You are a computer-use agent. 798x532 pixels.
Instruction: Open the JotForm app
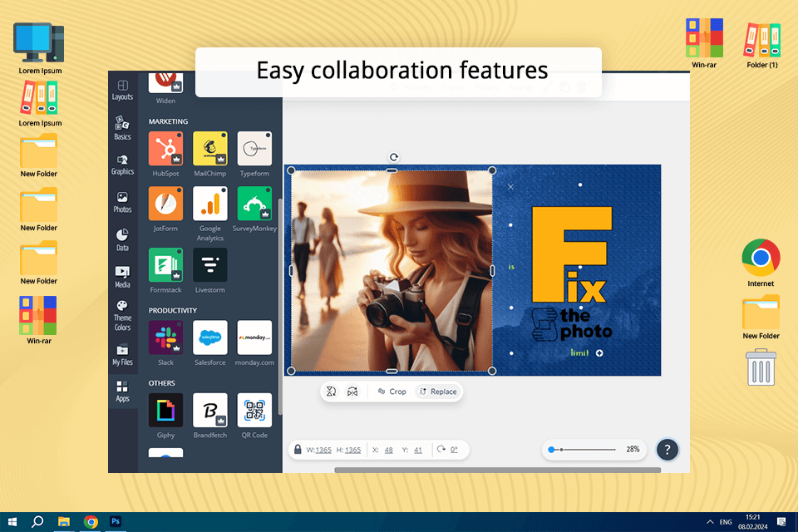pos(165,204)
